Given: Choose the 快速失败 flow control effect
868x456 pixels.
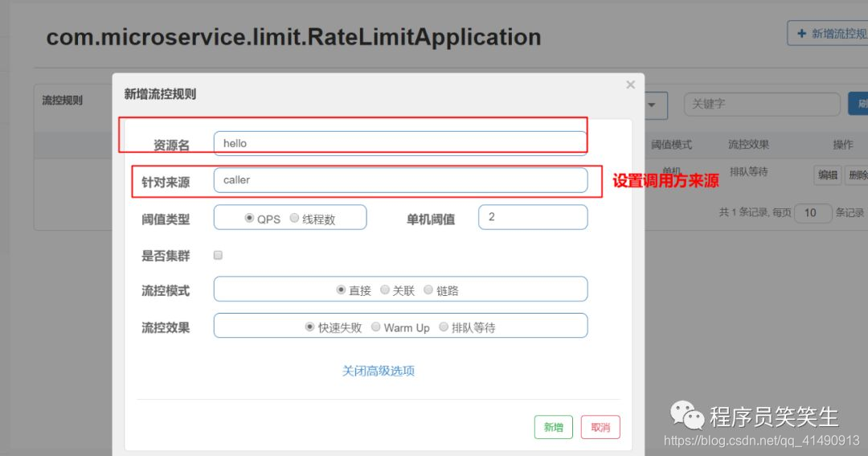Looking at the screenshot, I should (x=310, y=327).
